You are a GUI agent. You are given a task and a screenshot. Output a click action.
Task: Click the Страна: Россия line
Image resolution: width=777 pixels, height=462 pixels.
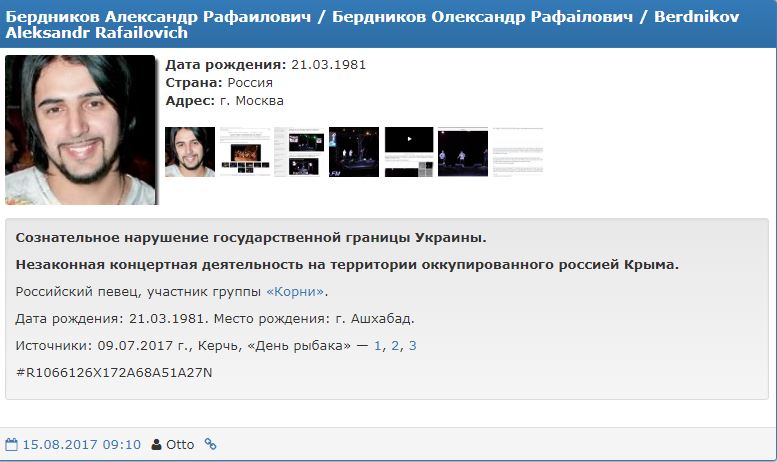[219, 83]
